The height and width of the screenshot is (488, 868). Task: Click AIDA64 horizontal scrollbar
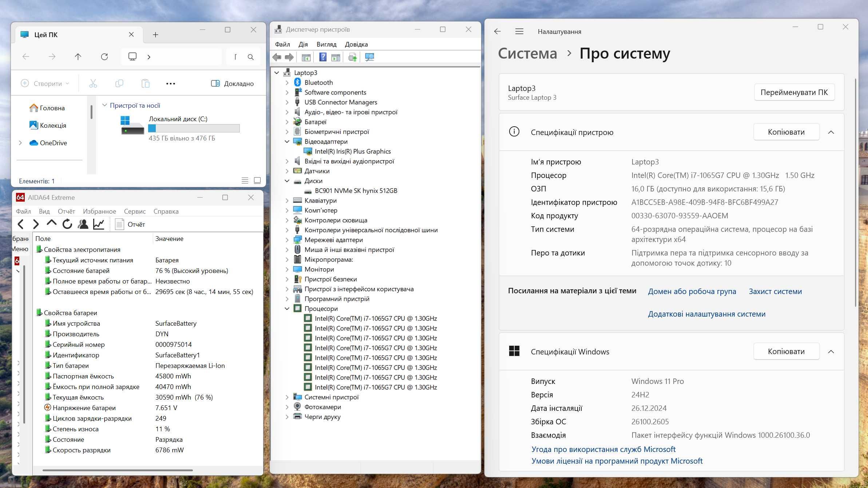(x=118, y=470)
